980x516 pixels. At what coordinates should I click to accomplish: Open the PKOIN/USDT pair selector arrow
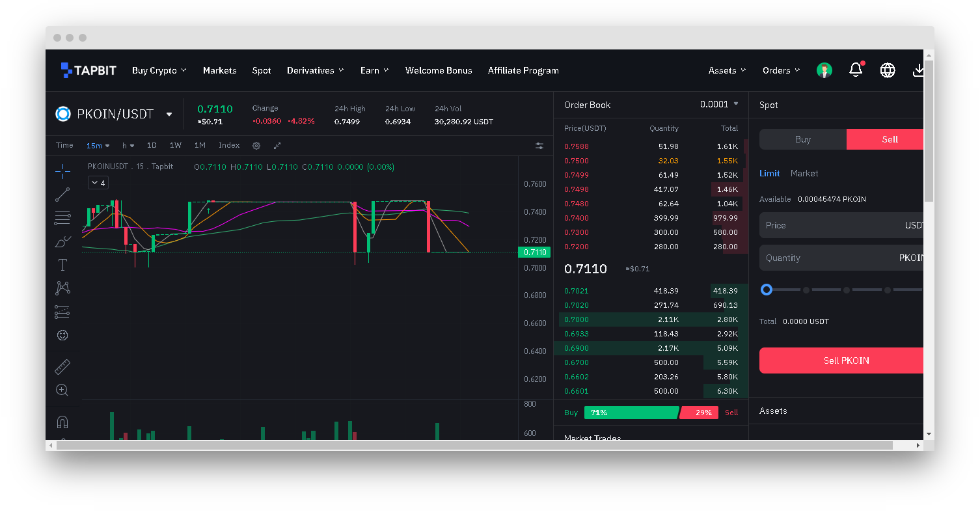(169, 115)
